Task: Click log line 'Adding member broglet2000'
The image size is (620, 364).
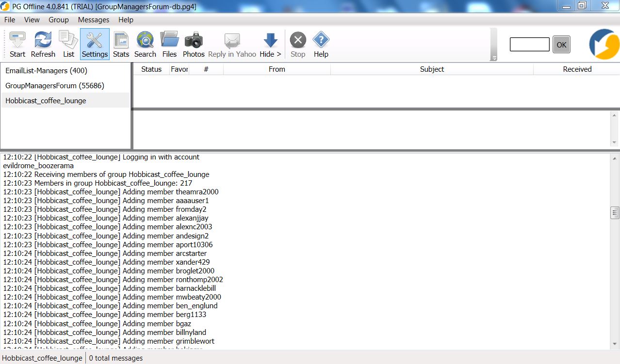Action: tap(109, 271)
